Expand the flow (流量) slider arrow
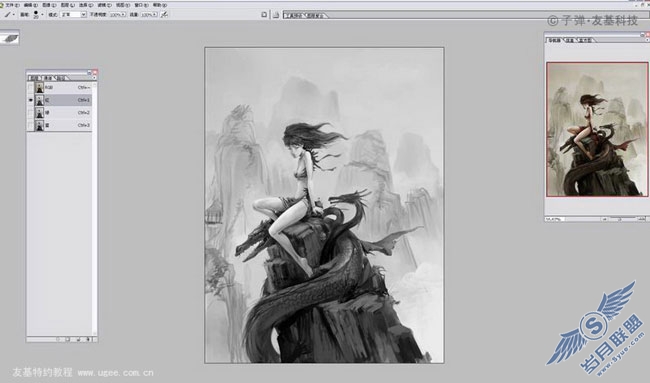The height and width of the screenshot is (383, 650). click(155, 15)
